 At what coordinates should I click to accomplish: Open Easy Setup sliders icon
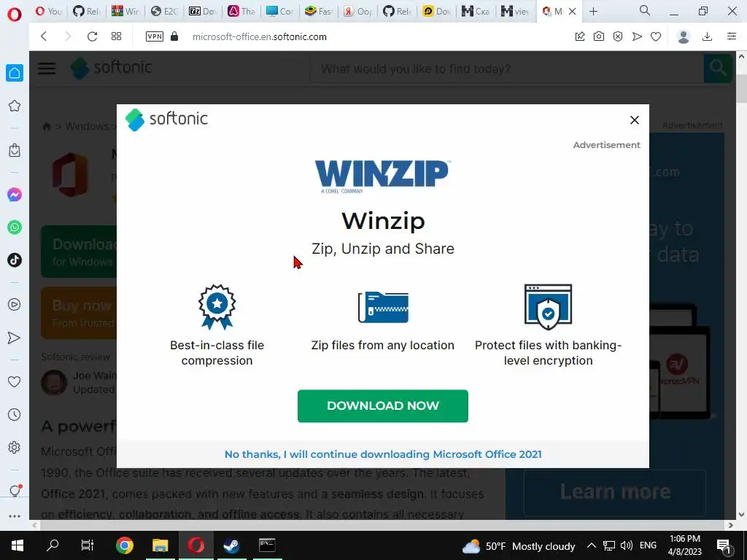(x=732, y=36)
